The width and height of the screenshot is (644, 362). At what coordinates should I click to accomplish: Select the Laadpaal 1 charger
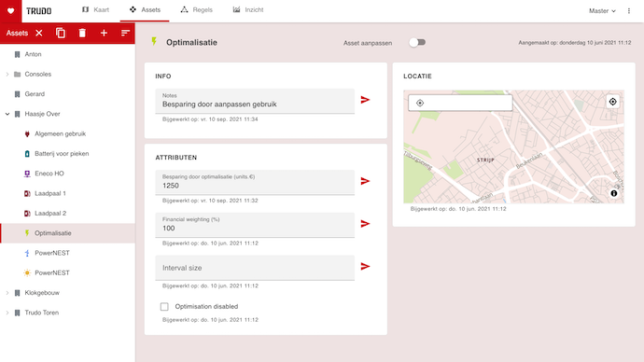click(x=67, y=193)
